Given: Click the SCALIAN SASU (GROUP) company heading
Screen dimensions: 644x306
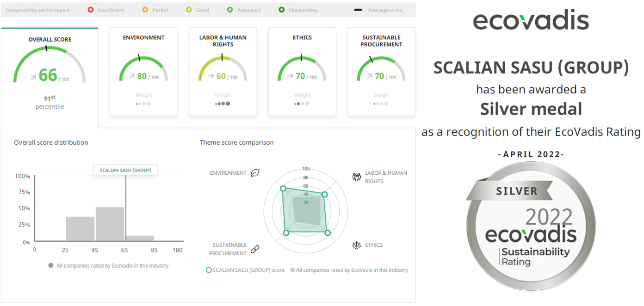Looking at the screenshot, I should 531,68.
